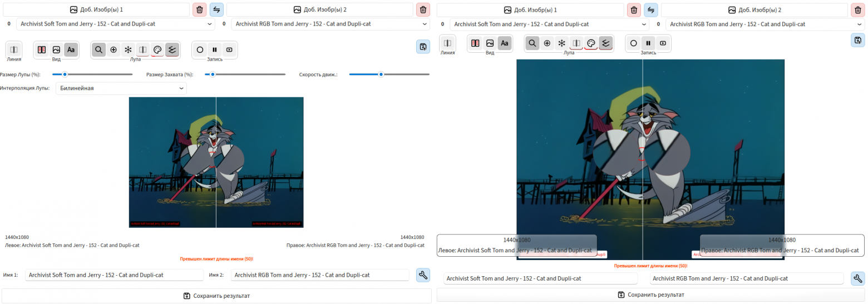868x304 pixels.
Task: Open the wrench settings icon in slider-settings window
Action: (423, 275)
